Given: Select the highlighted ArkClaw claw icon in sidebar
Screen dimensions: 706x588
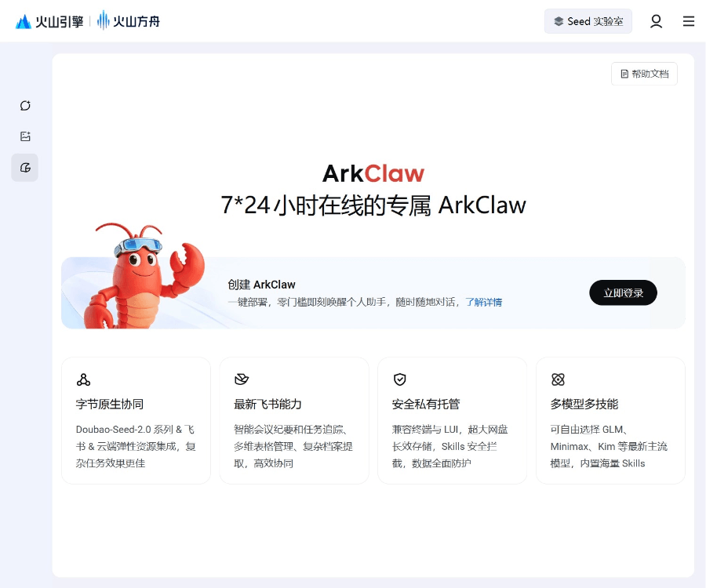Looking at the screenshot, I should click(x=24, y=167).
